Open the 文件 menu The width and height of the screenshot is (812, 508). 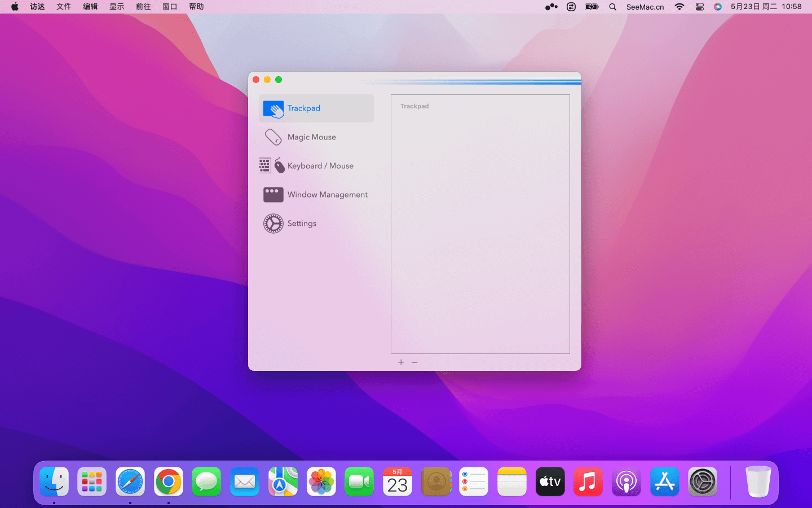(x=64, y=7)
